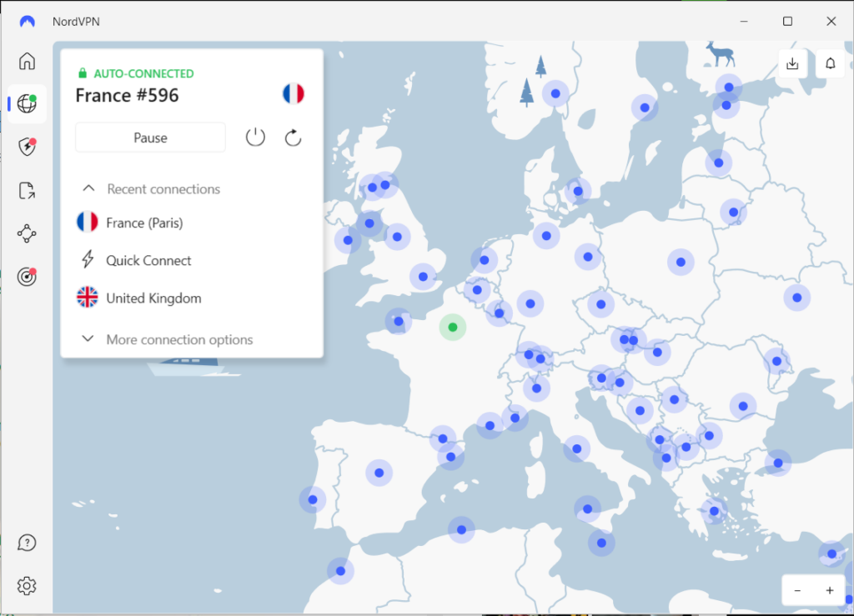The width and height of the screenshot is (854, 616).
Task: Click the AUTO-CONNECTED status label
Action: pyautogui.click(x=143, y=73)
